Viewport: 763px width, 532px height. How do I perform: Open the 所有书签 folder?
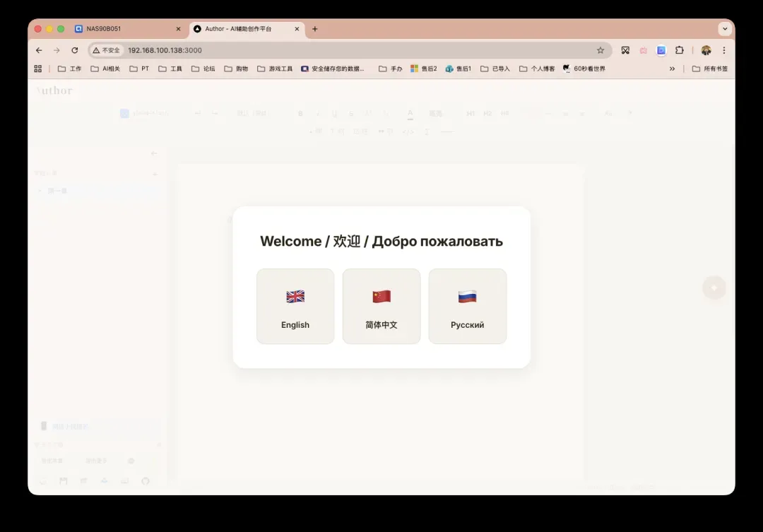point(709,69)
